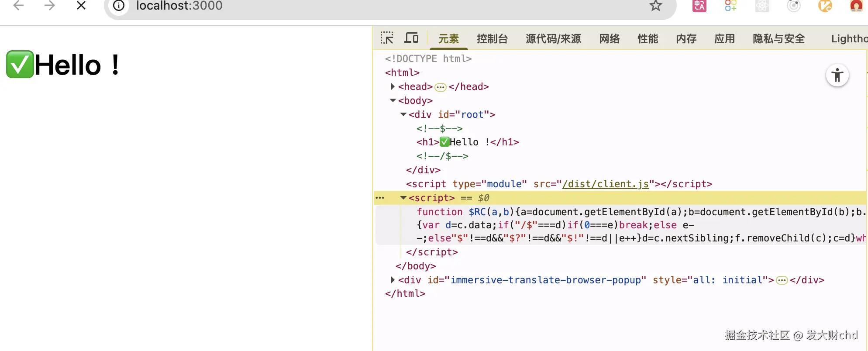
Task: Open the 隐私与安全 tab
Action: [779, 39]
